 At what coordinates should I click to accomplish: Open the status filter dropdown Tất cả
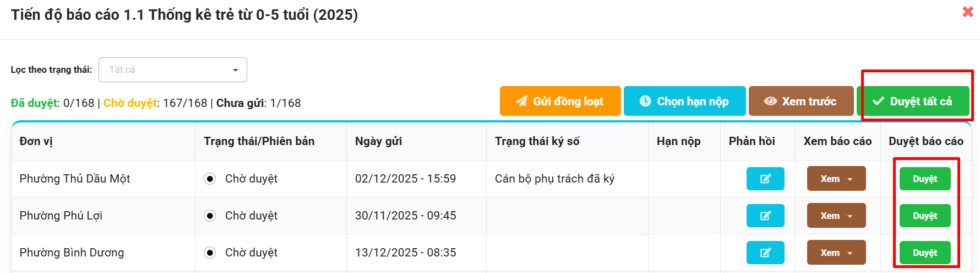(173, 70)
